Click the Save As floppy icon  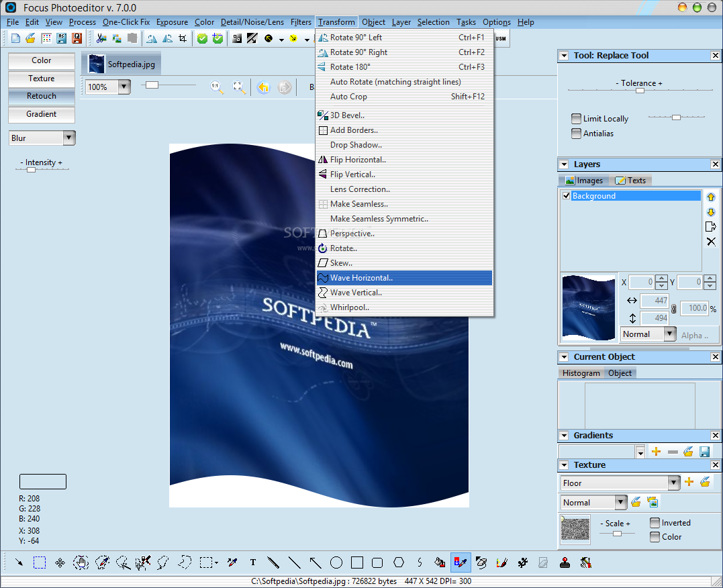click(61, 38)
